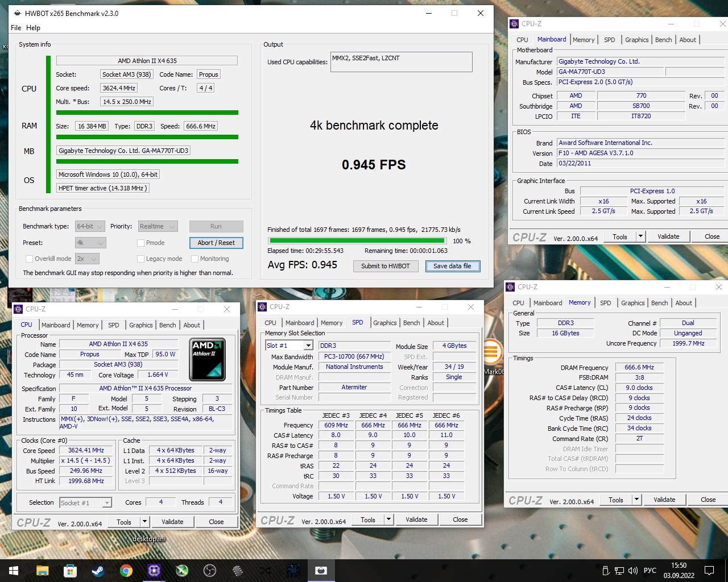Switch to the CPU-Z taskbar icon
Viewport: 728px width, 582px height.
(154, 571)
